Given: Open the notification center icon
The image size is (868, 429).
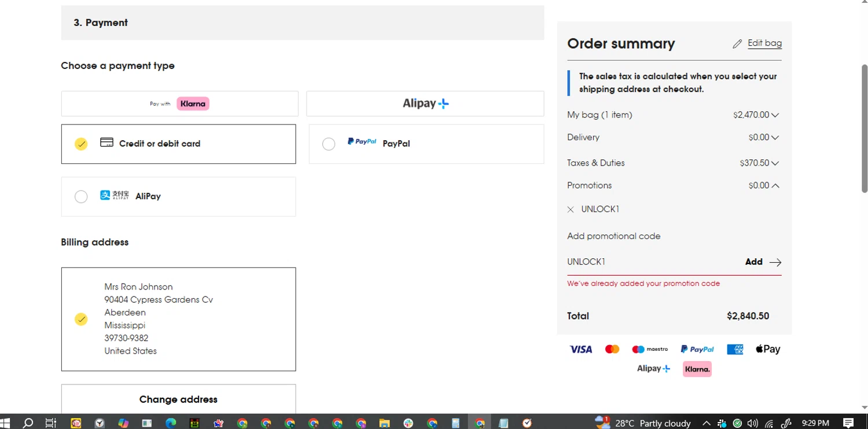Looking at the screenshot, I should point(848,423).
